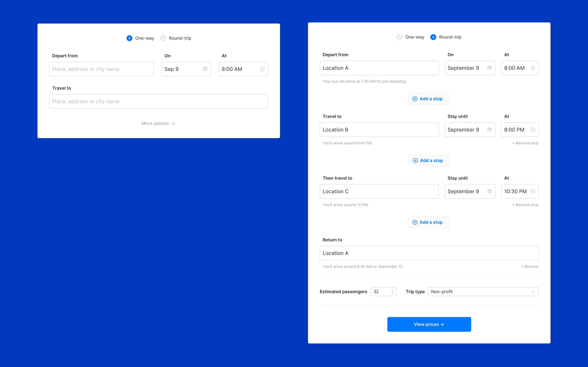Click Add a stop above Return to

(x=428, y=222)
